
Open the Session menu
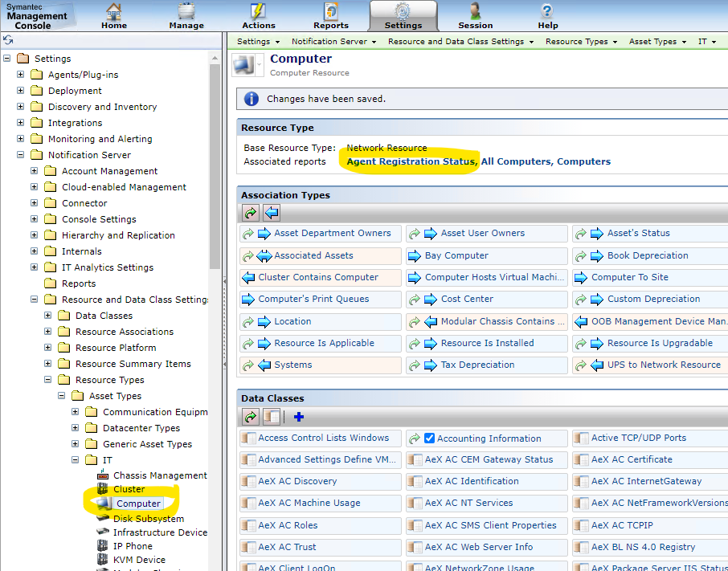point(475,16)
